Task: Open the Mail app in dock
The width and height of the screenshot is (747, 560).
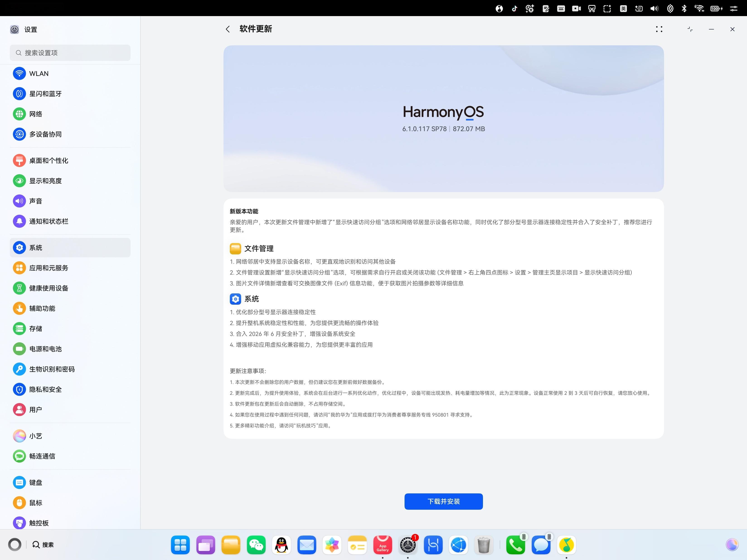Action: click(307, 545)
